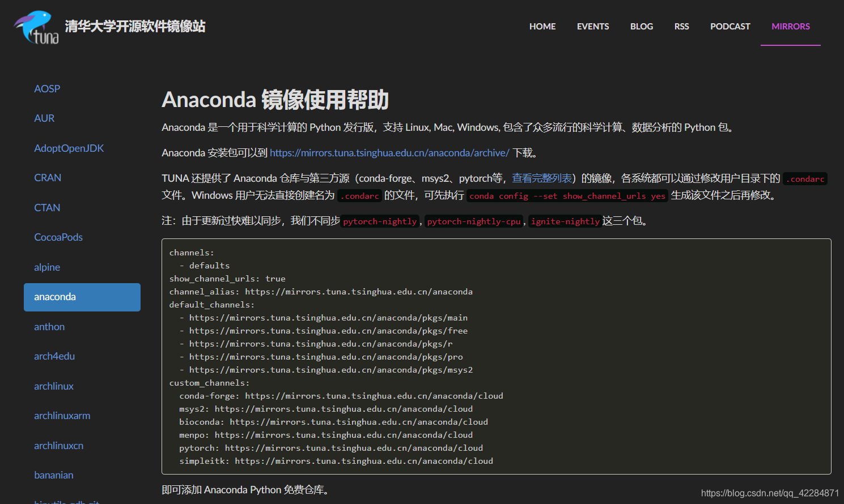Viewport: 844px width, 504px height.
Task: Open the RSS nav item
Action: pyautogui.click(x=681, y=26)
